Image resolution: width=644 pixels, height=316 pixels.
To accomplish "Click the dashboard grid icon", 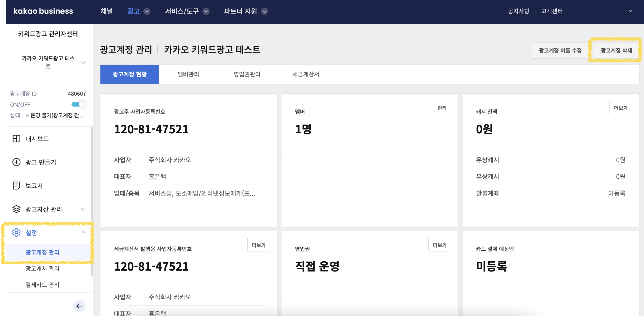I will coord(16,139).
